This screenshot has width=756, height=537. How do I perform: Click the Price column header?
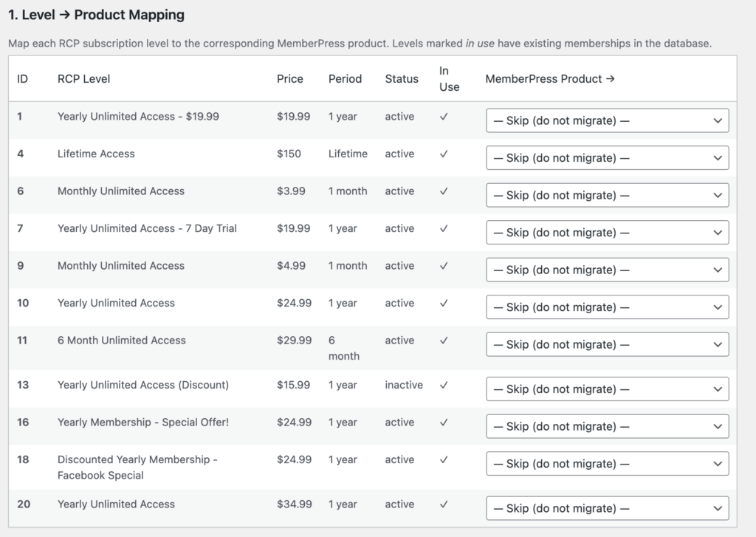pyautogui.click(x=289, y=78)
